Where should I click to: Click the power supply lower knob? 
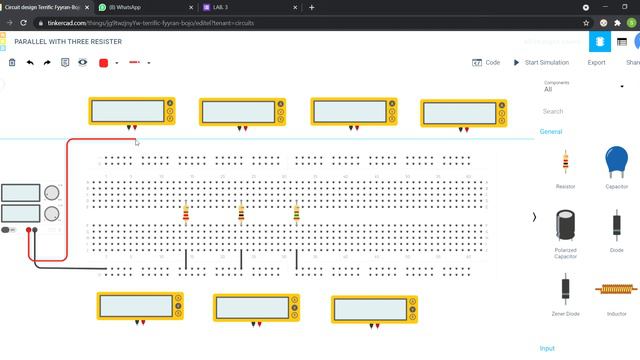pos(51,213)
